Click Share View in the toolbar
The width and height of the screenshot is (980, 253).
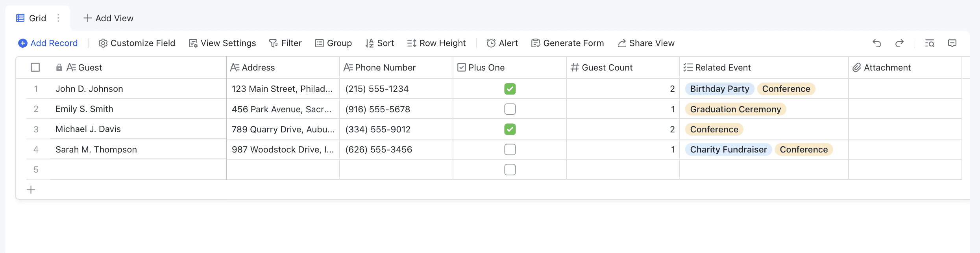pos(646,43)
